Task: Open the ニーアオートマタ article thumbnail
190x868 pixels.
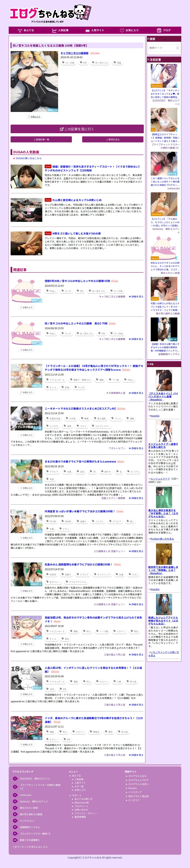Action: [x=26, y=418]
